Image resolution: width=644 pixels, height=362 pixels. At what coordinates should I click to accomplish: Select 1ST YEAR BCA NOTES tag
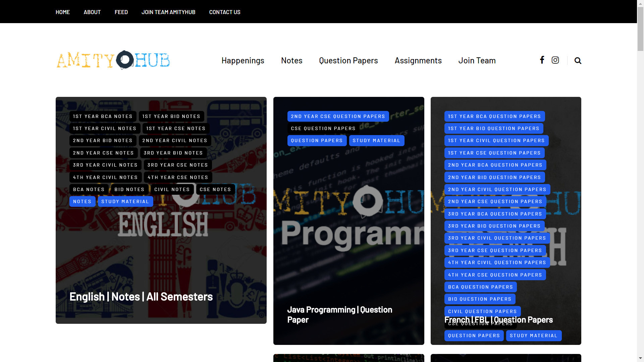[103, 116]
